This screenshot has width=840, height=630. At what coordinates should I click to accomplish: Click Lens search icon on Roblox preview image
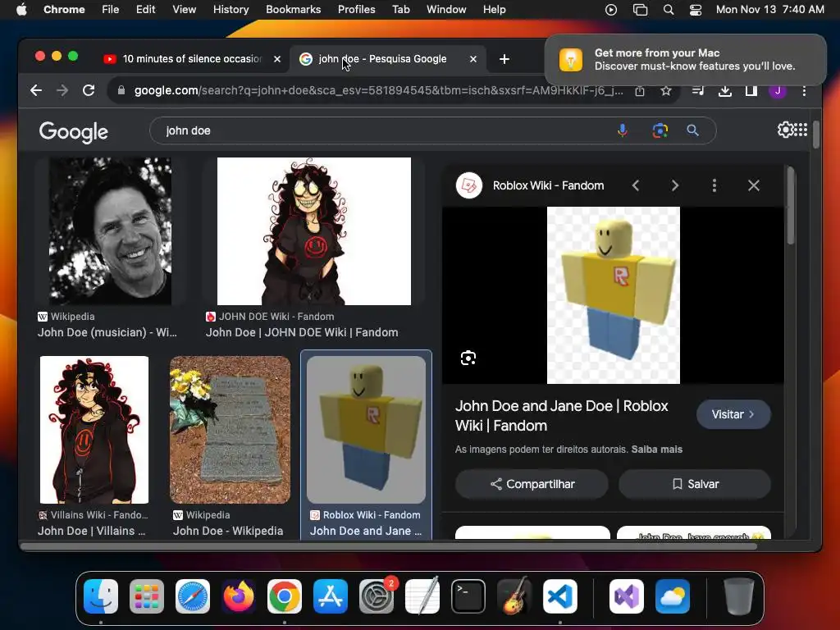click(x=468, y=358)
